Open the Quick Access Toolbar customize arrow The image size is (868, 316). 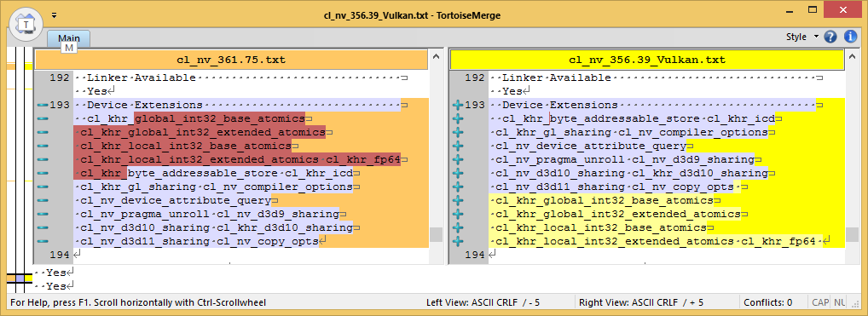[54, 15]
